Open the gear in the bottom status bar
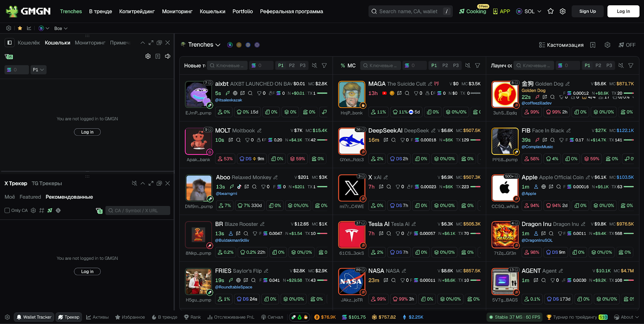The height and width of the screenshot is (324, 644). [x=7, y=317]
